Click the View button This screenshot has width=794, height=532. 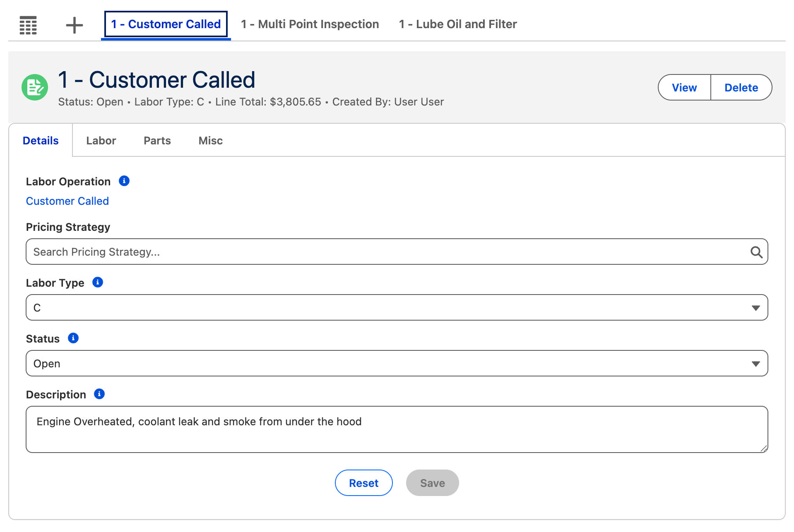point(684,87)
